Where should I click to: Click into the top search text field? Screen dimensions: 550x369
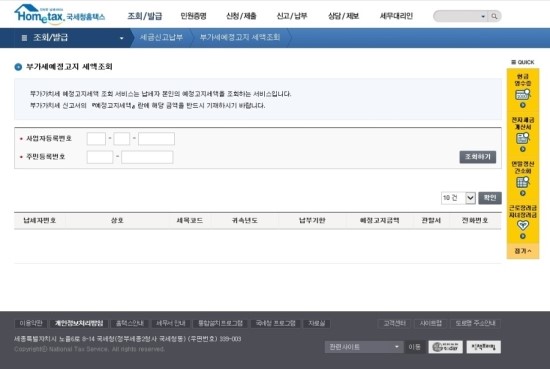pos(457,16)
